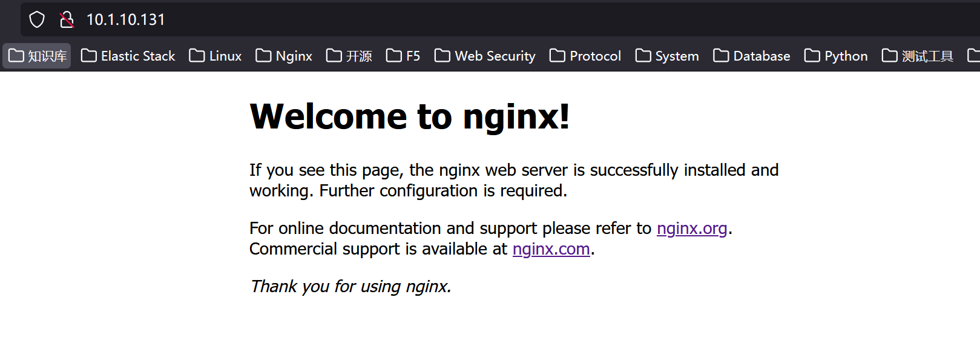The width and height of the screenshot is (980, 357).
Task: Open the Protocol bookmarks folder
Action: 585,56
